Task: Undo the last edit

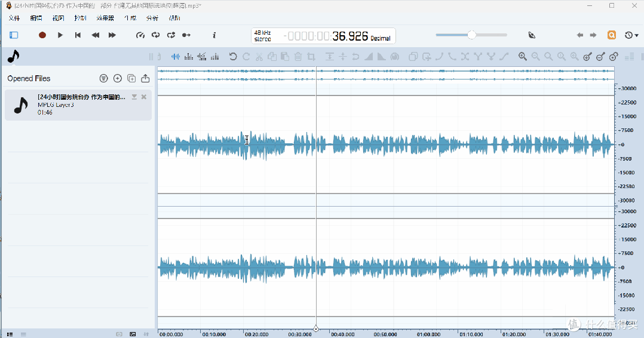Action: tap(233, 57)
